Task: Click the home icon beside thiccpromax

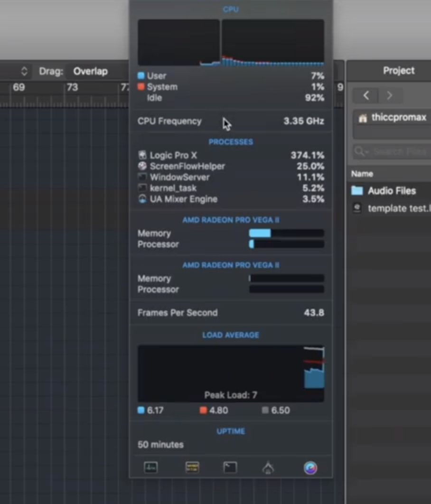Action: [x=363, y=118]
